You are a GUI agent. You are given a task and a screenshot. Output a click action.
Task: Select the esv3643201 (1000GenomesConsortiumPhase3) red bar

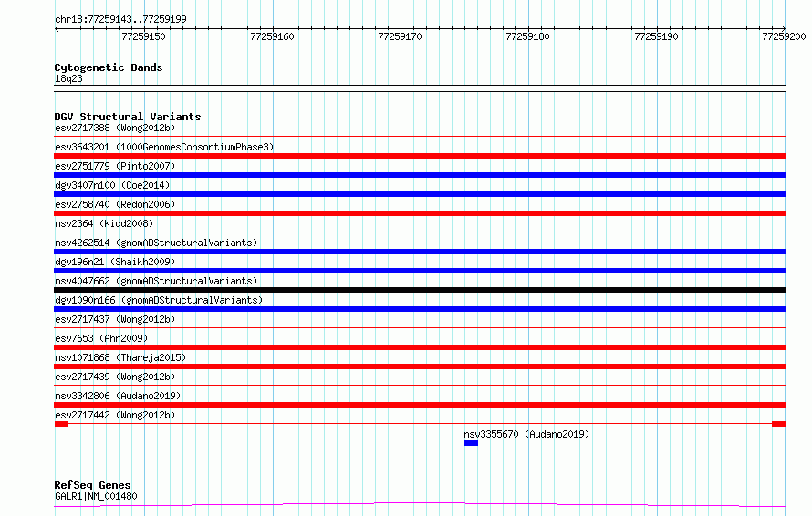(420, 156)
